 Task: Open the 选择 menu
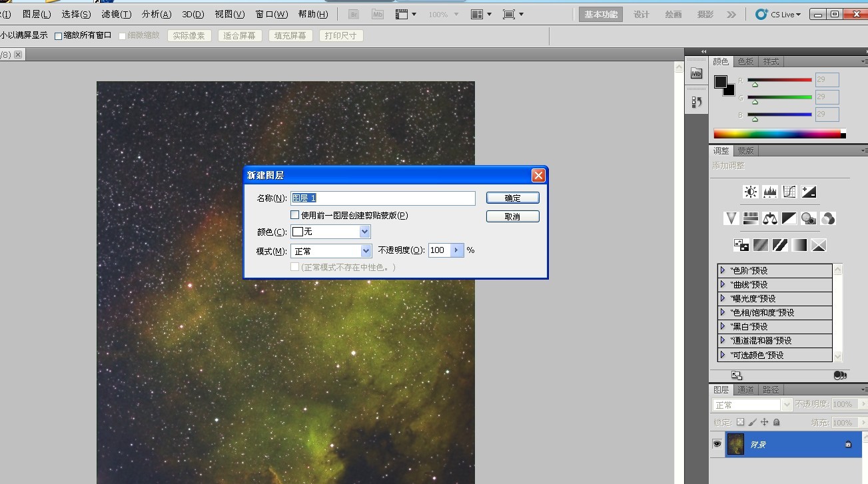pyautogui.click(x=76, y=14)
